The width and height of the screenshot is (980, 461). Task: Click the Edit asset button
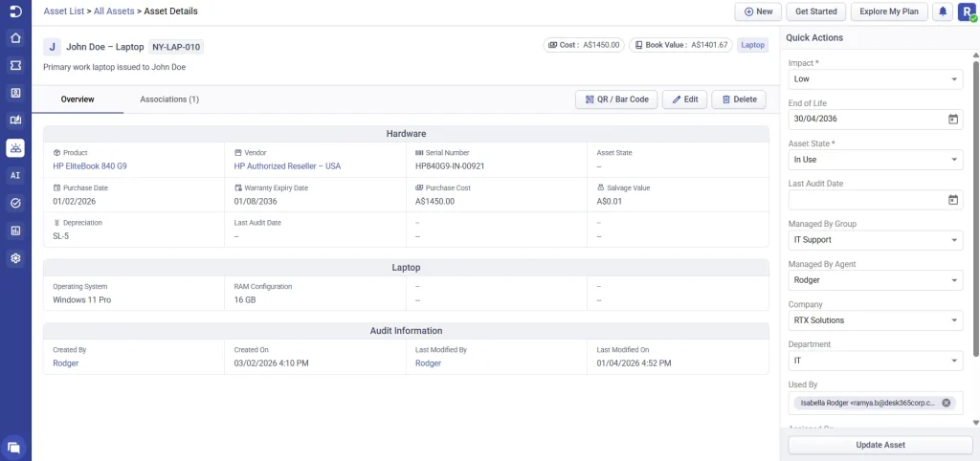click(x=684, y=99)
